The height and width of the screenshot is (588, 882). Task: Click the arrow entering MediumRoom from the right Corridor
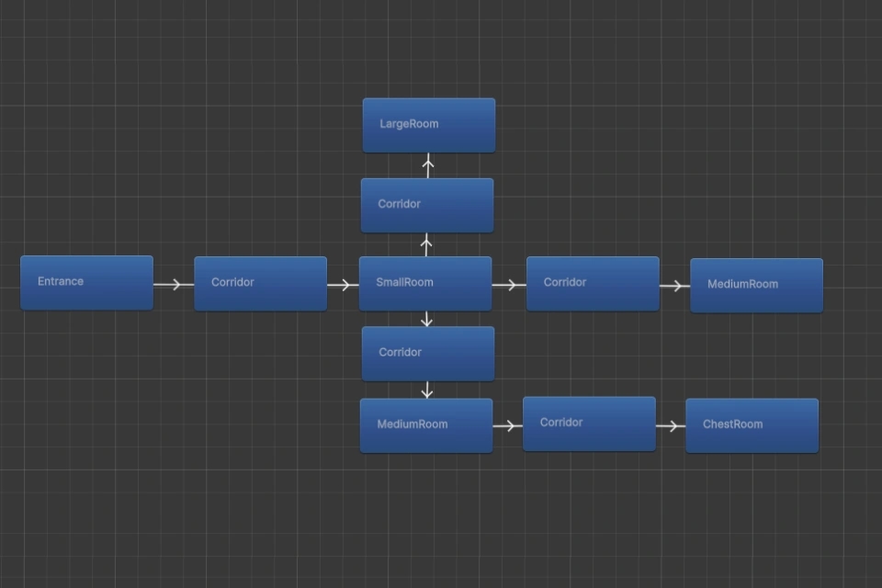[x=674, y=286]
